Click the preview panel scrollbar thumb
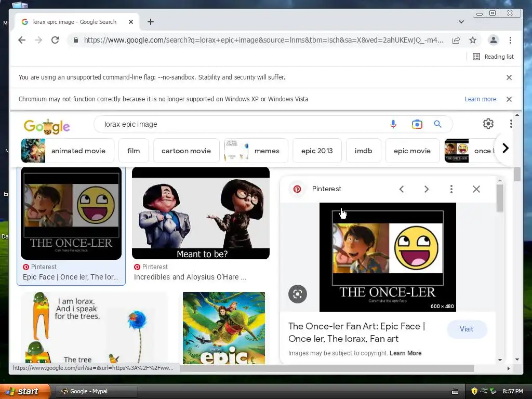This screenshot has height=399, width=532. pos(500,198)
